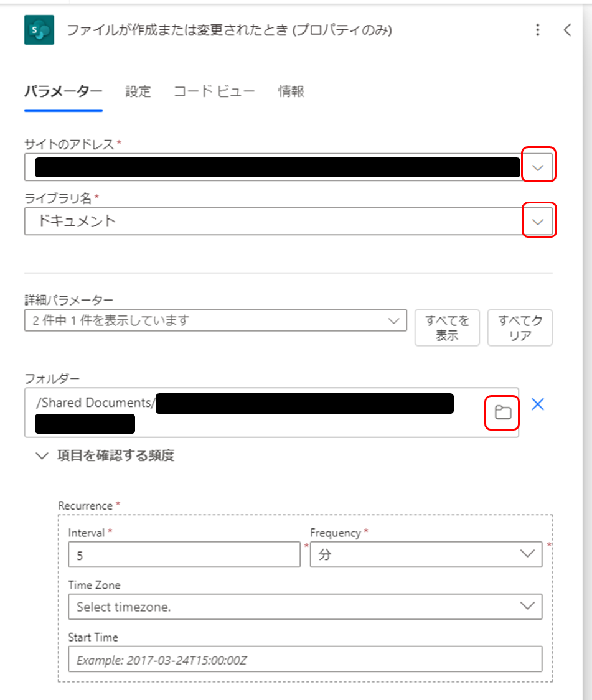Click the Interval input field
592x700 pixels.
(184, 555)
